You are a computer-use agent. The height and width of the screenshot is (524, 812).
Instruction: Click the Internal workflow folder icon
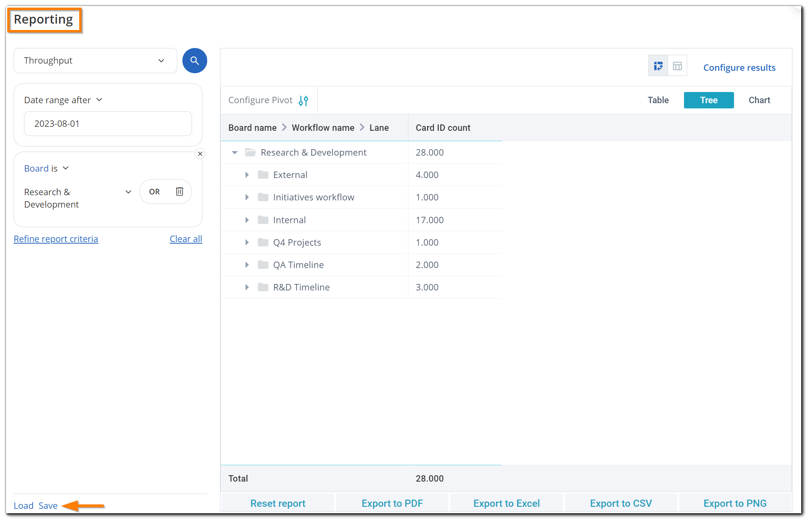(263, 220)
